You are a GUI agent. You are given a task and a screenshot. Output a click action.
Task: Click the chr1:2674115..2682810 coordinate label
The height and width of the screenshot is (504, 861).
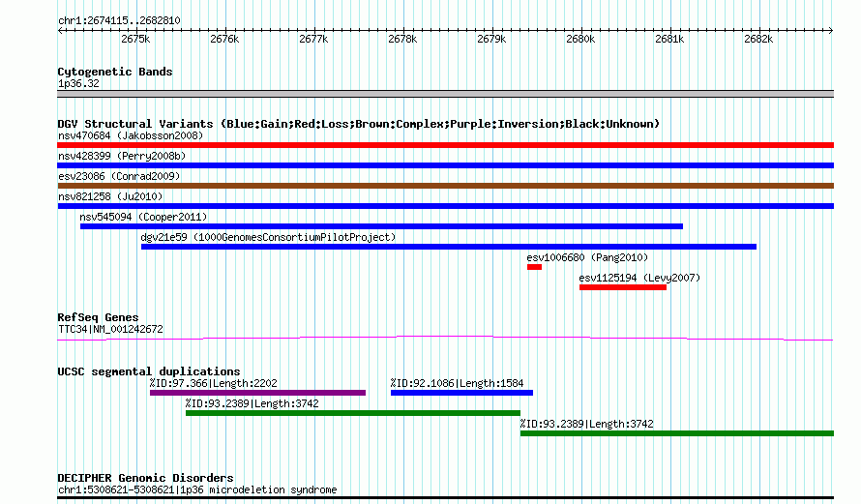click(x=119, y=20)
